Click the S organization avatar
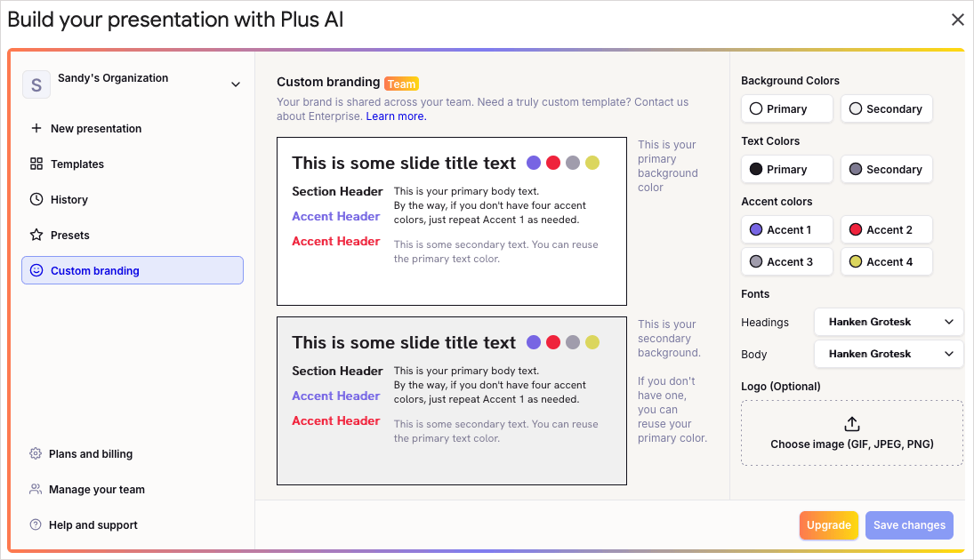 click(x=36, y=84)
